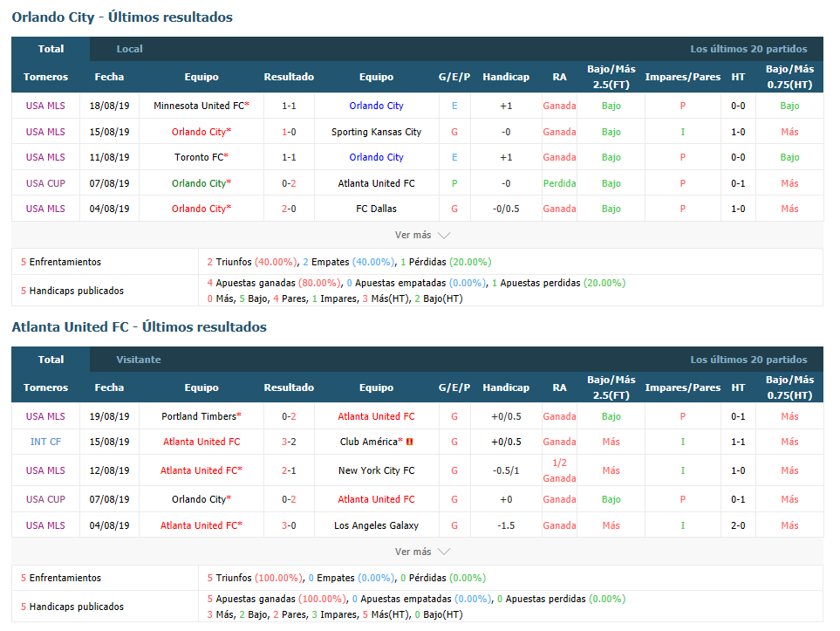Click HT score 2-0 in Galaxy row

pos(738,525)
